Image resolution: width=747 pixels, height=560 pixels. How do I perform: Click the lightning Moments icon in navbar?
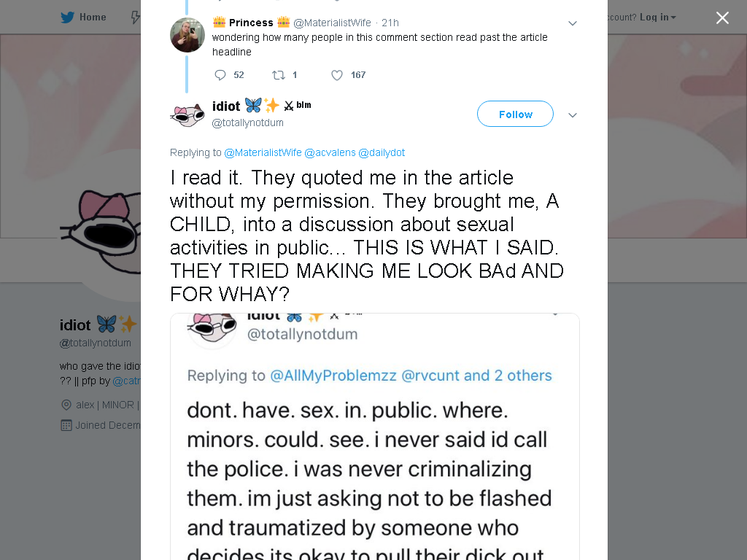tap(135, 17)
